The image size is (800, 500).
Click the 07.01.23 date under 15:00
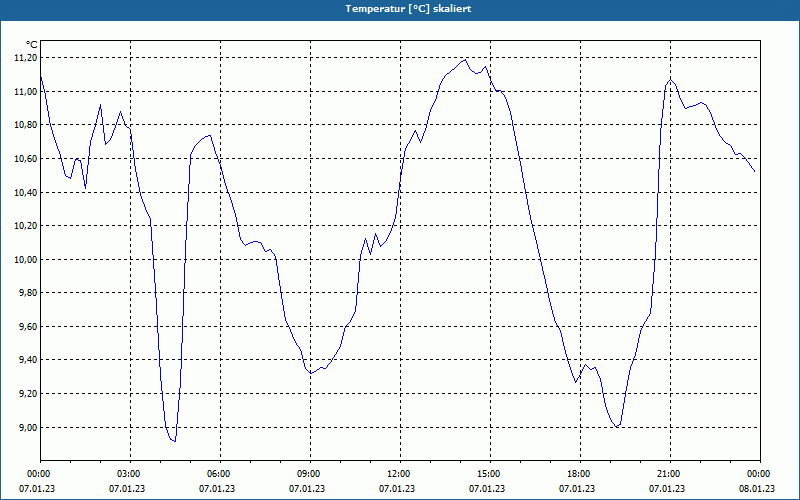(x=487, y=489)
